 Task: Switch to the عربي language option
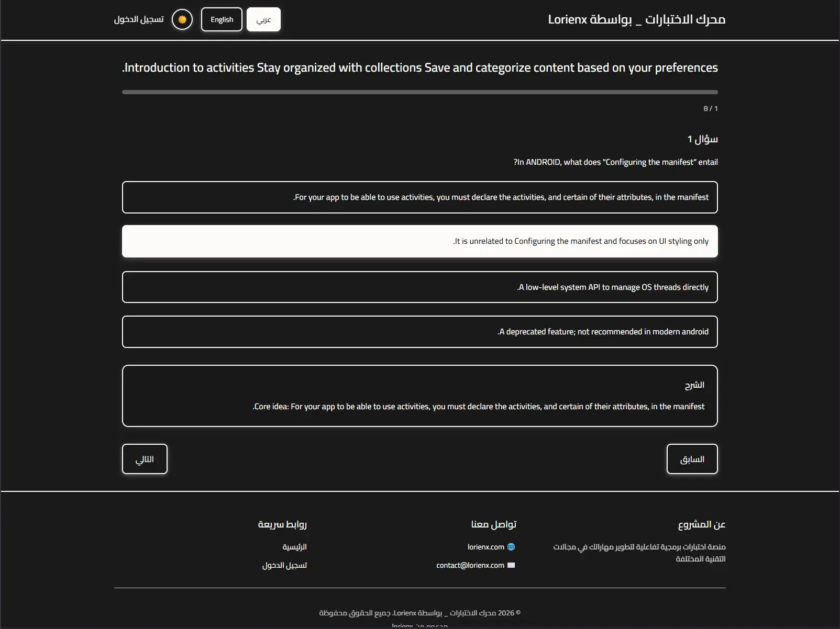pyautogui.click(x=263, y=19)
